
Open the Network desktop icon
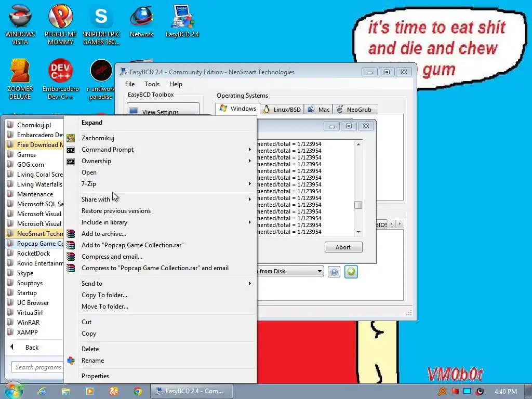[x=141, y=21]
